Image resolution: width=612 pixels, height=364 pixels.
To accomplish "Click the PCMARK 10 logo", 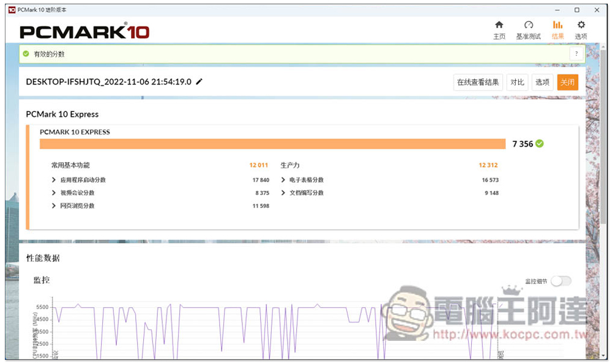I will (x=84, y=31).
